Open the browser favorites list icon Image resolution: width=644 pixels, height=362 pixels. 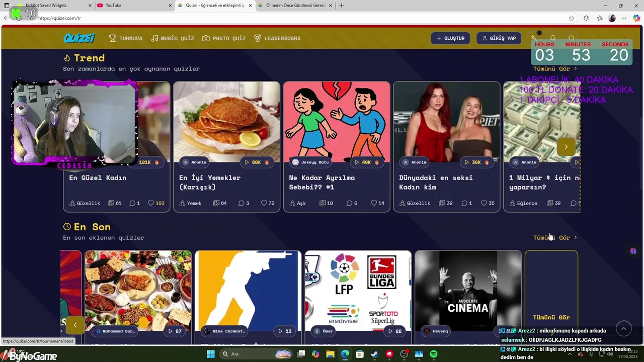tap(600, 18)
